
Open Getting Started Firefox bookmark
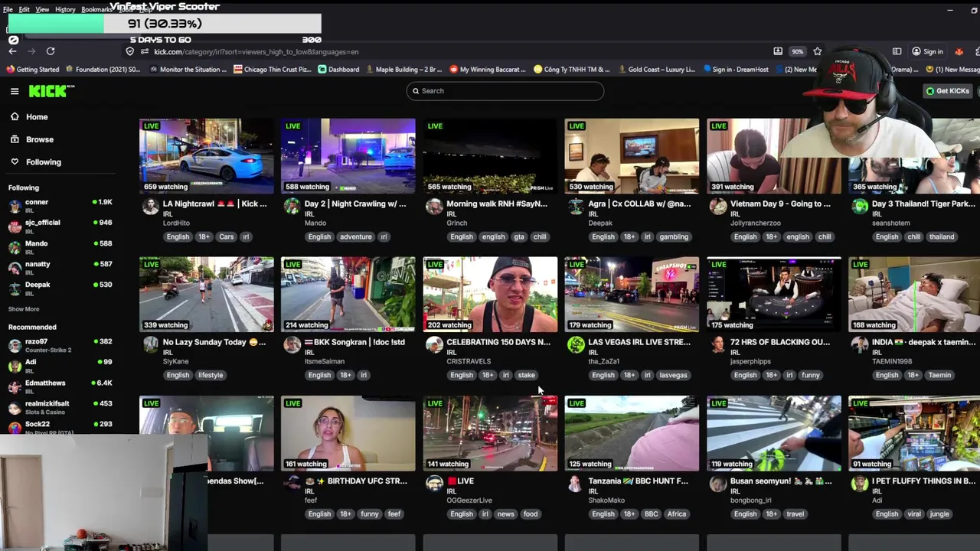[33, 70]
